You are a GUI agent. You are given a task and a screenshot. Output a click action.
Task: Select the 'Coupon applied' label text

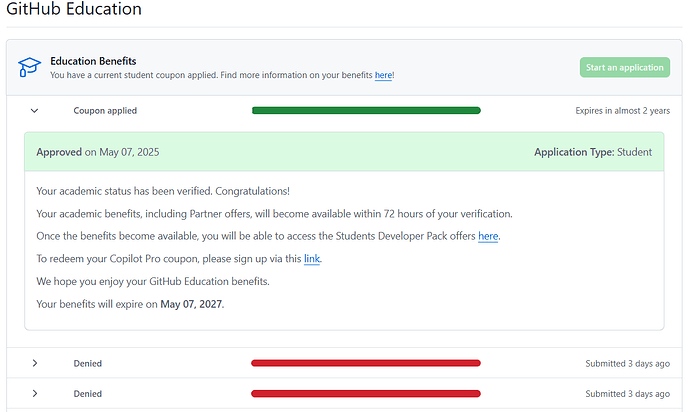point(105,111)
